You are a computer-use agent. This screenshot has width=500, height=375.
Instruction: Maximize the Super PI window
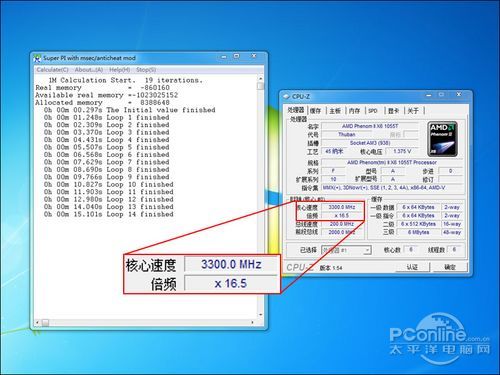(x=237, y=56)
